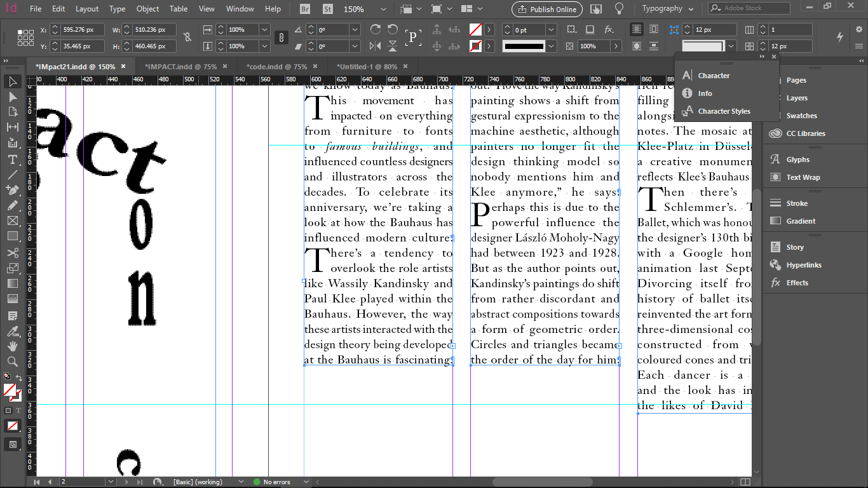Select the Direct Selection tool
Viewport: 868px width, 488px height.
pos(12,97)
